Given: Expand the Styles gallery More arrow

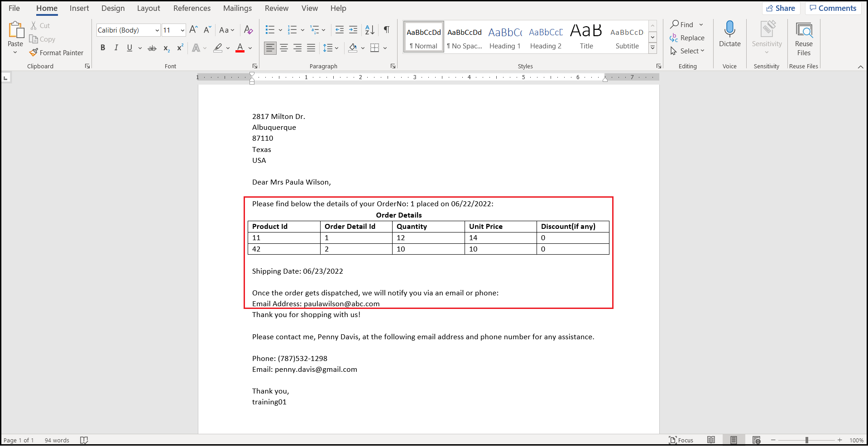Looking at the screenshot, I should pyautogui.click(x=652, y=47).
